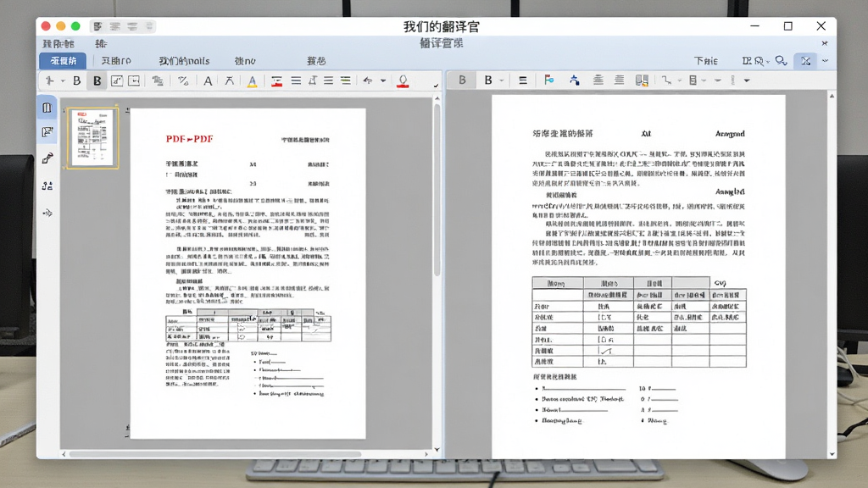Toggle the right toolbar's B that has a dropdown arrow

488,80
